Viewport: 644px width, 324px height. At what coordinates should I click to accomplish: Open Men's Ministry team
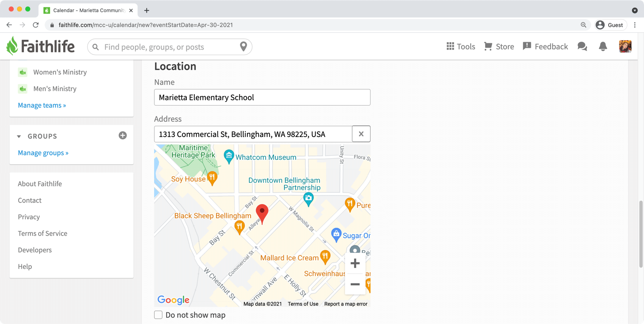click(55, 89)
